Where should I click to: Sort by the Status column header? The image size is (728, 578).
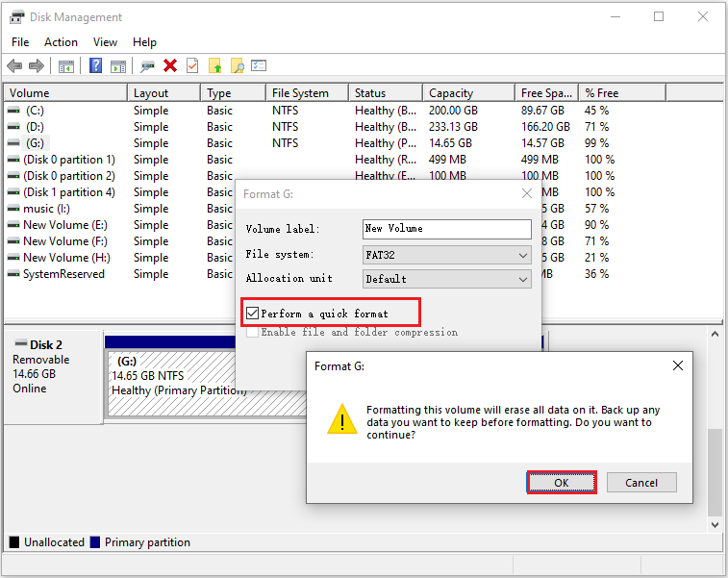386,93
